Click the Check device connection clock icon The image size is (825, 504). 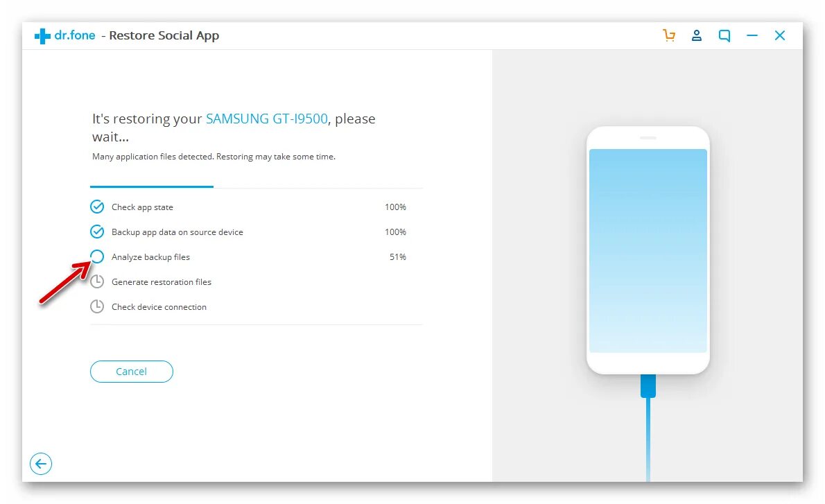97,306
